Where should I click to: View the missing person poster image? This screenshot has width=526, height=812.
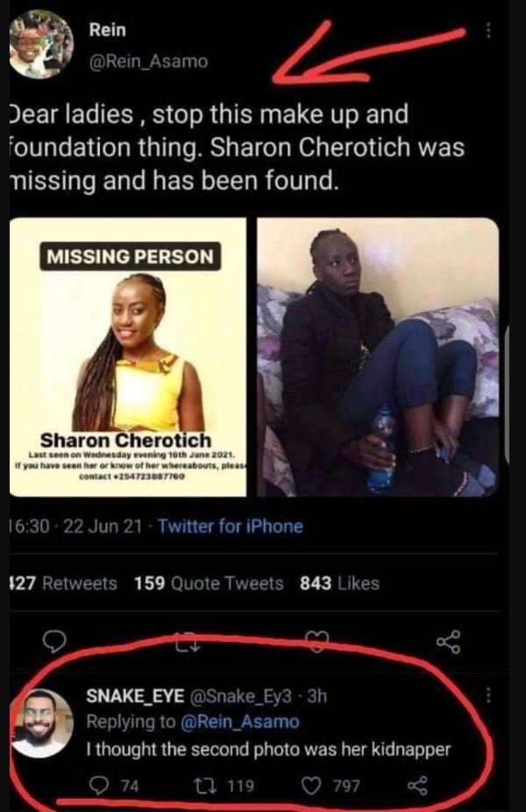(x=127, y=357)
